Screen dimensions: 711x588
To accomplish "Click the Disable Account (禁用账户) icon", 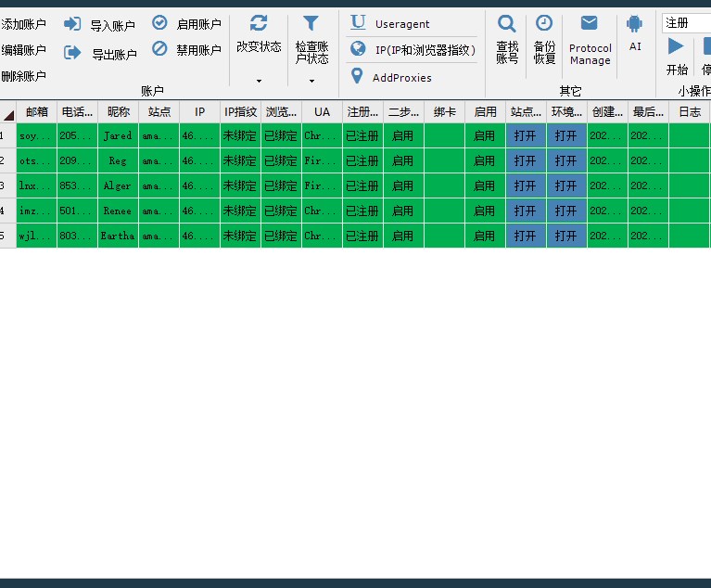I will (x=159, y=48).
